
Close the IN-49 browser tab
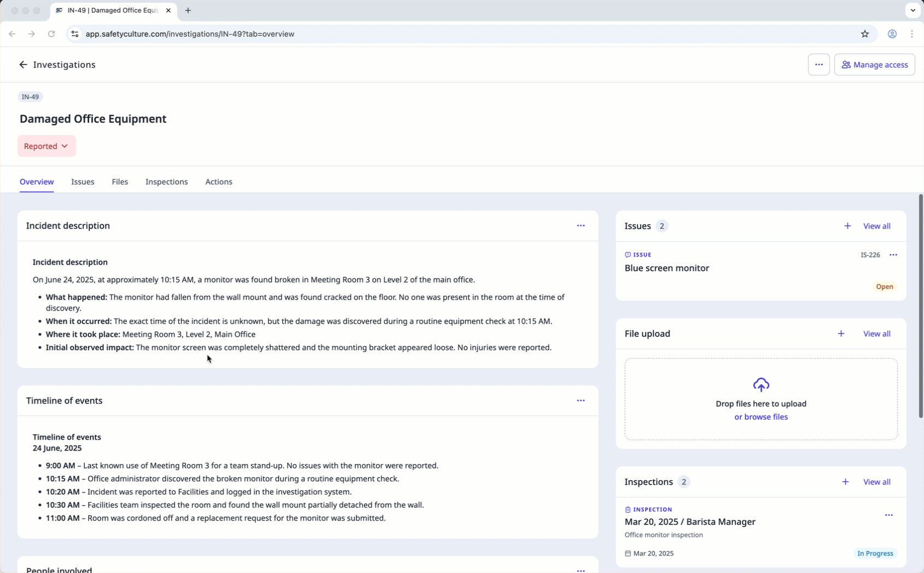point(168,10)
